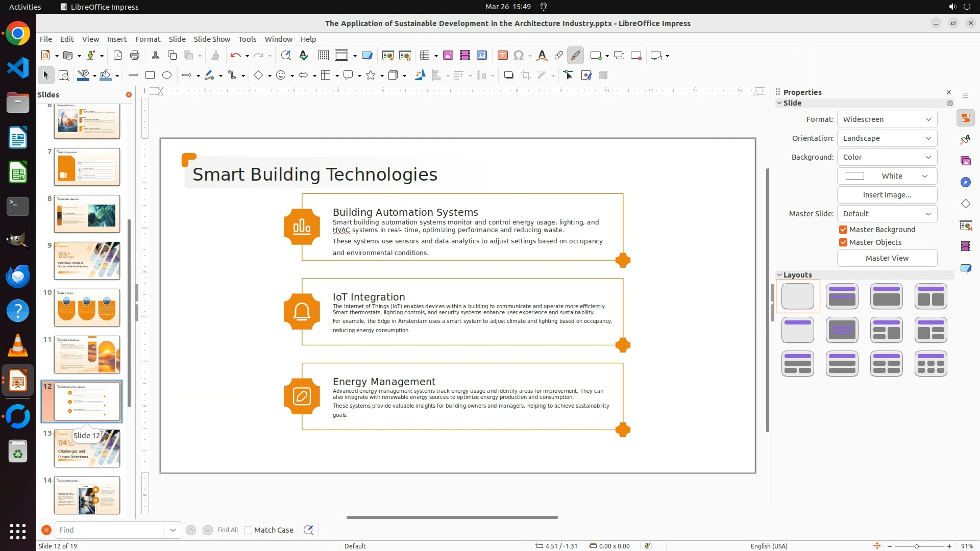Open the Format menu
The image size is (980, 551).
point(148,39)
